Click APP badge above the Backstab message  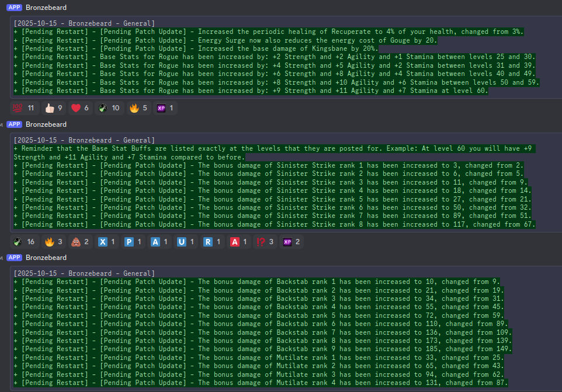[x=15, y=258]
